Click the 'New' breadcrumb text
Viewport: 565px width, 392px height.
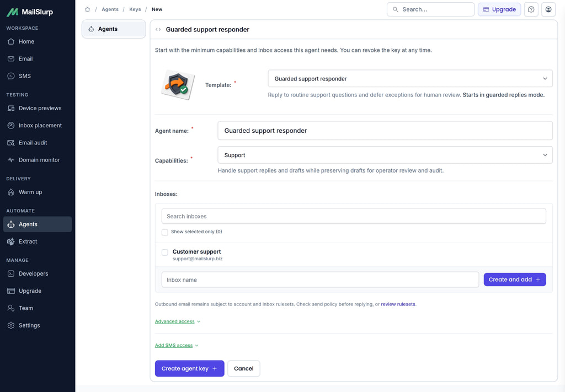click(157, 9)
